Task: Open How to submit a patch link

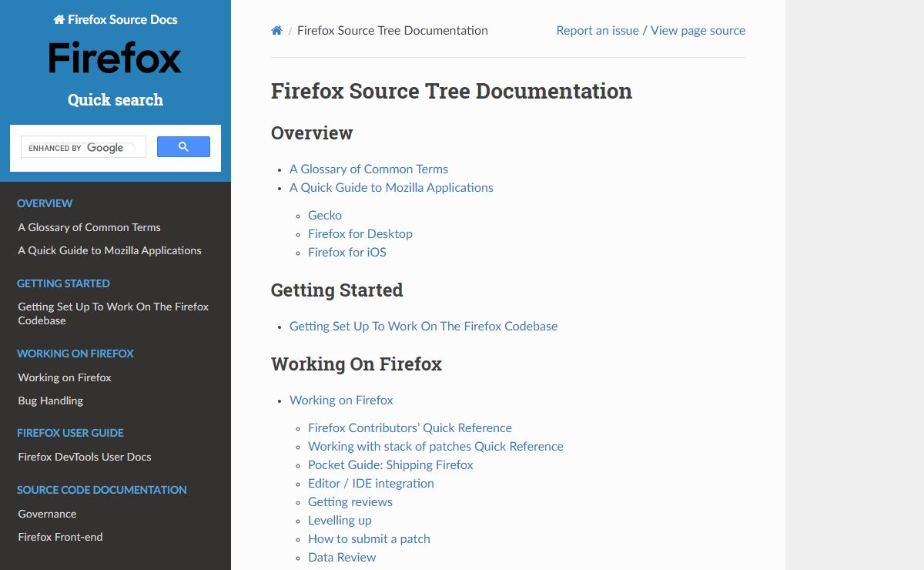Action: click(x=369, y=538)
